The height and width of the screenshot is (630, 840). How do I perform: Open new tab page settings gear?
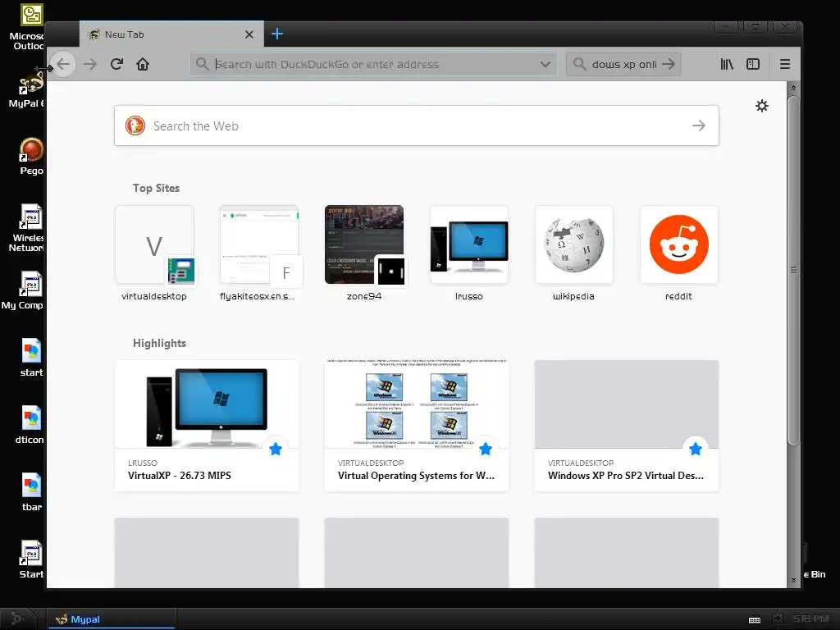pos(762,106)
